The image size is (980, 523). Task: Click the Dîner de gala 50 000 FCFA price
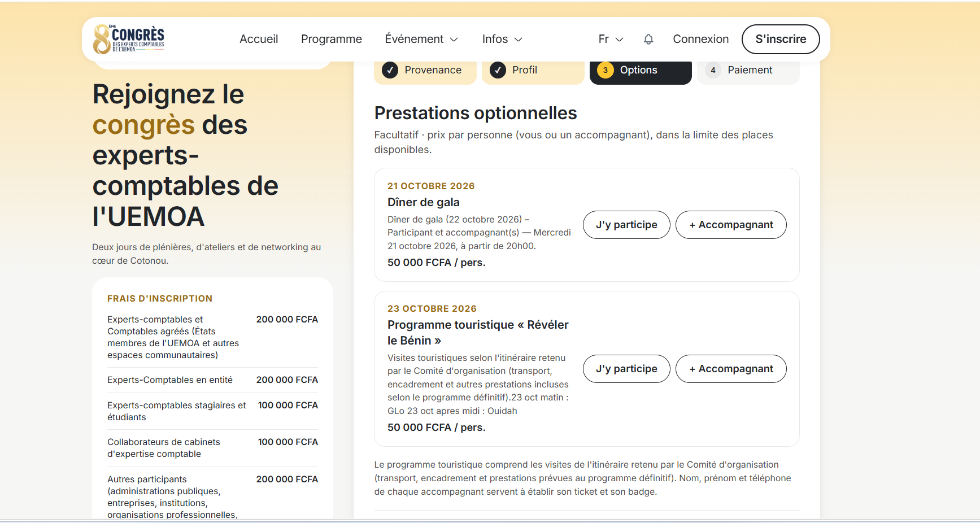click(x=437, y=263)
